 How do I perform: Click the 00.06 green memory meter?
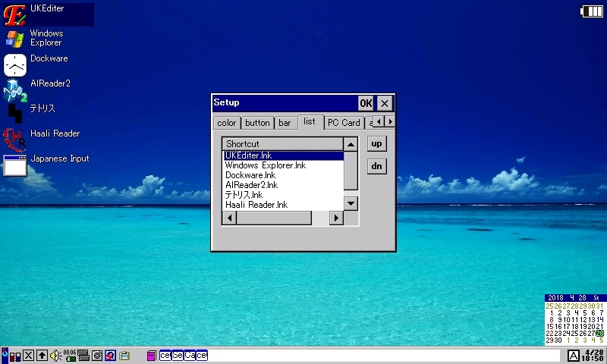click(x=70, y=355)
